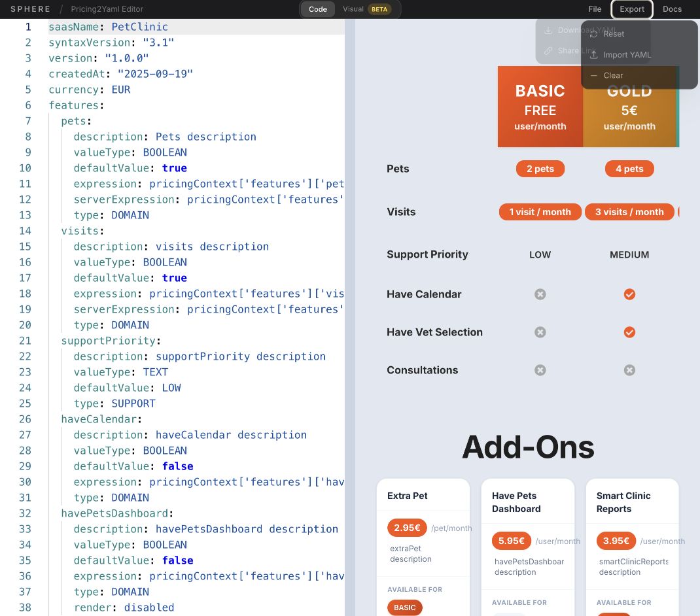
Task: Click the Import YAML upload icon
Action: tap(593, 55)
